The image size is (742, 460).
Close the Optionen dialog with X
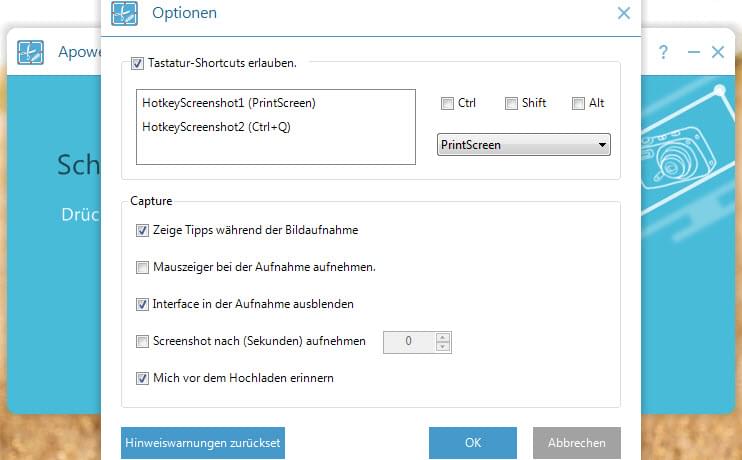[x=624, y=13]
